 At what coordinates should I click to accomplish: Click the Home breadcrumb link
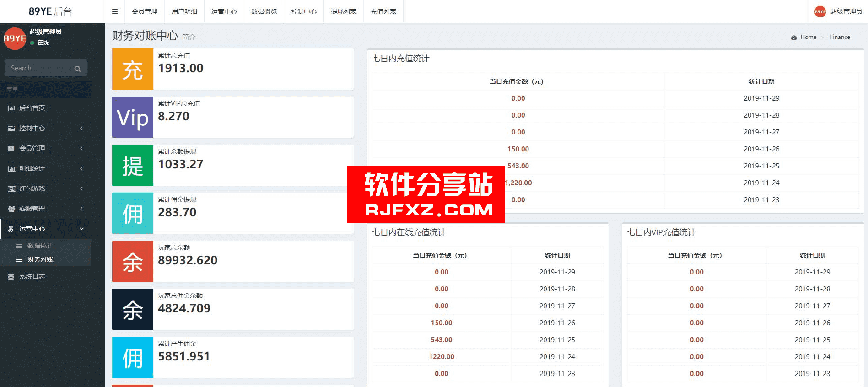tap(808, 37)
